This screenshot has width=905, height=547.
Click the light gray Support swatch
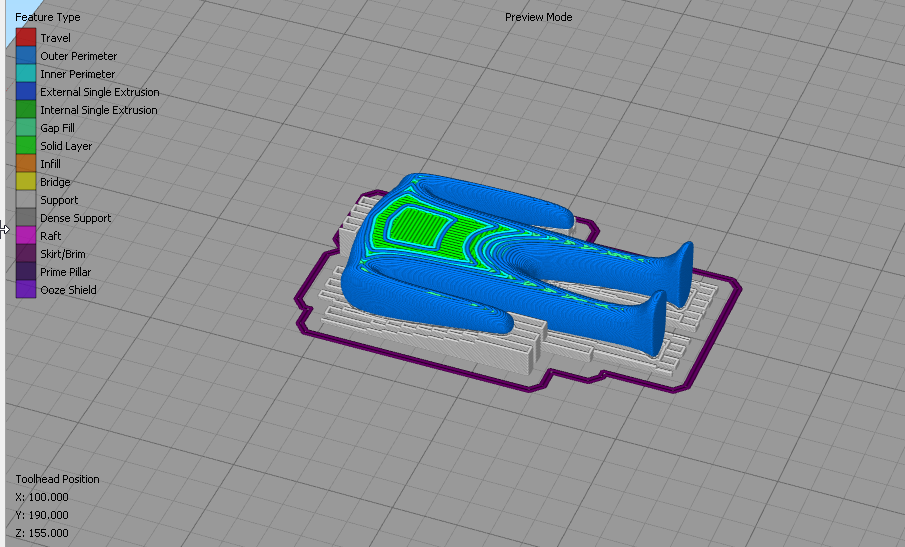(26, 199)
